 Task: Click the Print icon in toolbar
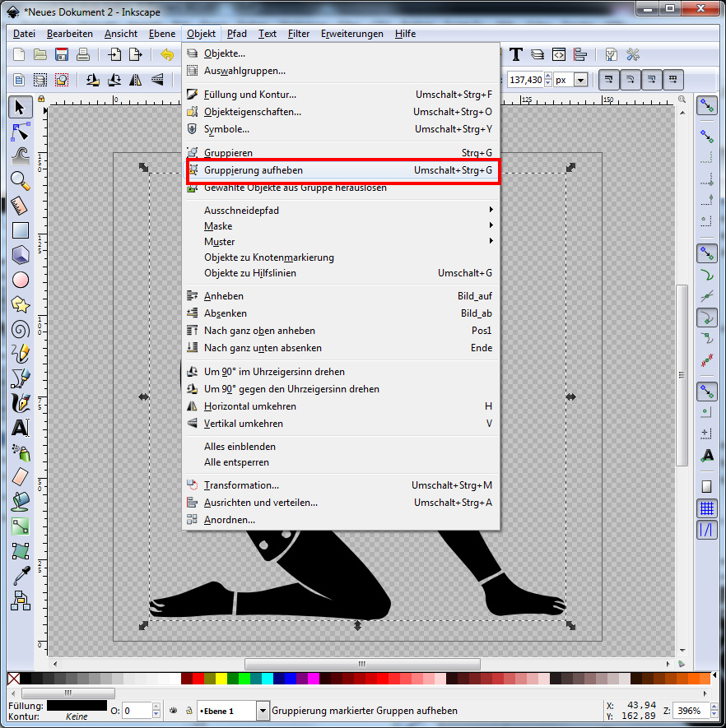[x=82, y=55]
